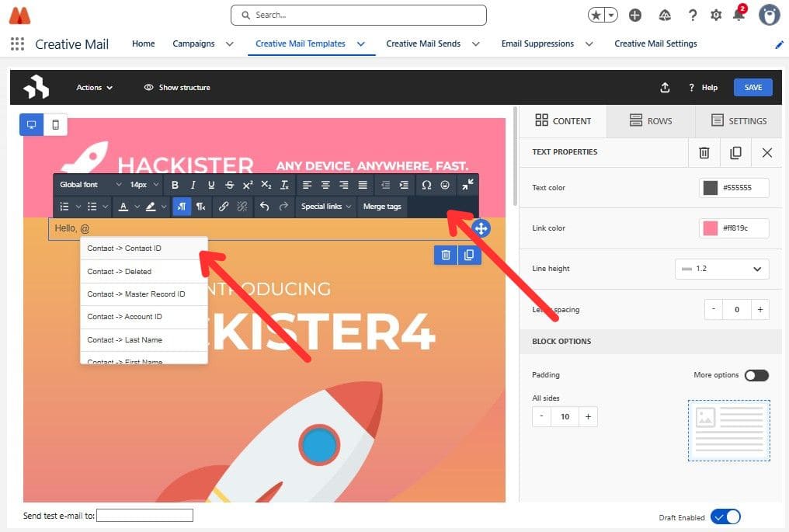Delete block using blue trash button on canvas
The width and height of the screenshot is (789, 532).
pos(445,256)
